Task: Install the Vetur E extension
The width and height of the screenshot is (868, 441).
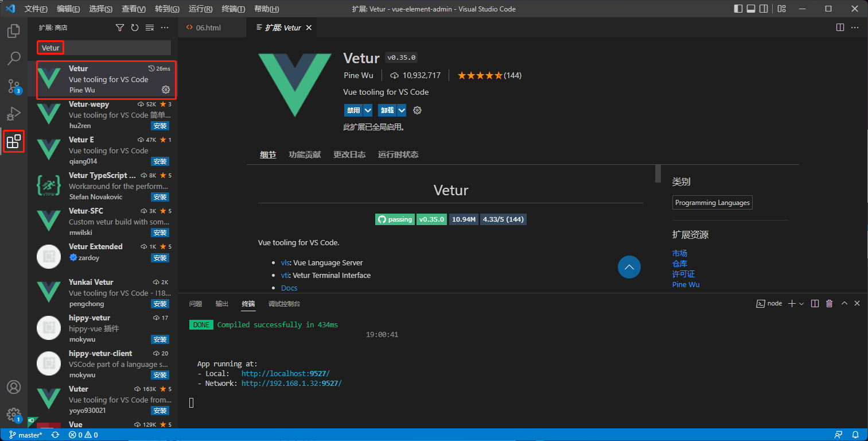Action: 160,161
